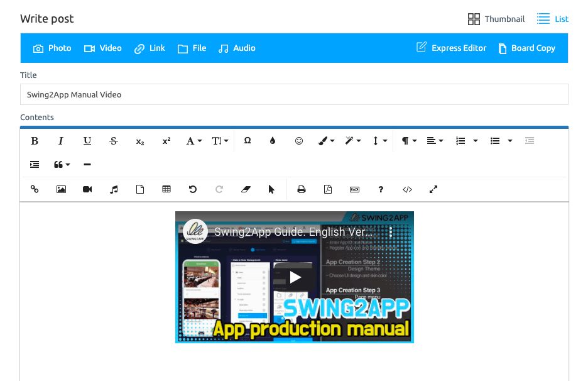Toggle Bold formatting in editor toolbar
Screen dimensions: 588x381
point(35,141)
